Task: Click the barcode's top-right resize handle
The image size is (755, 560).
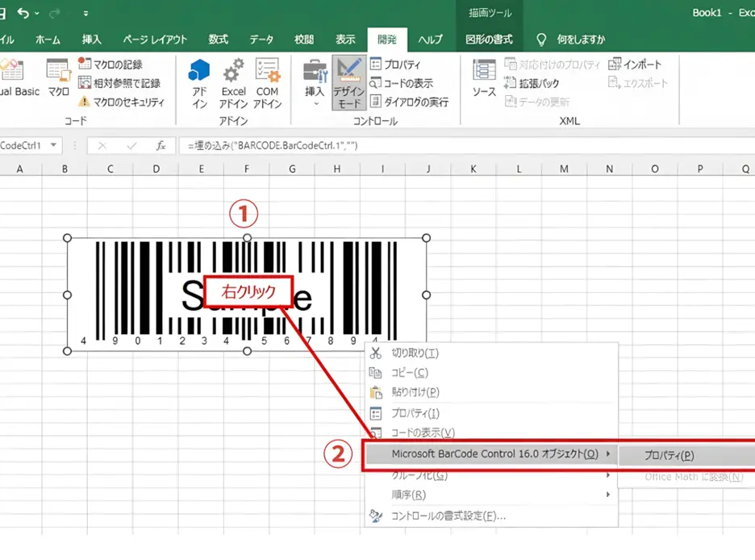Action: coord(426,238)
